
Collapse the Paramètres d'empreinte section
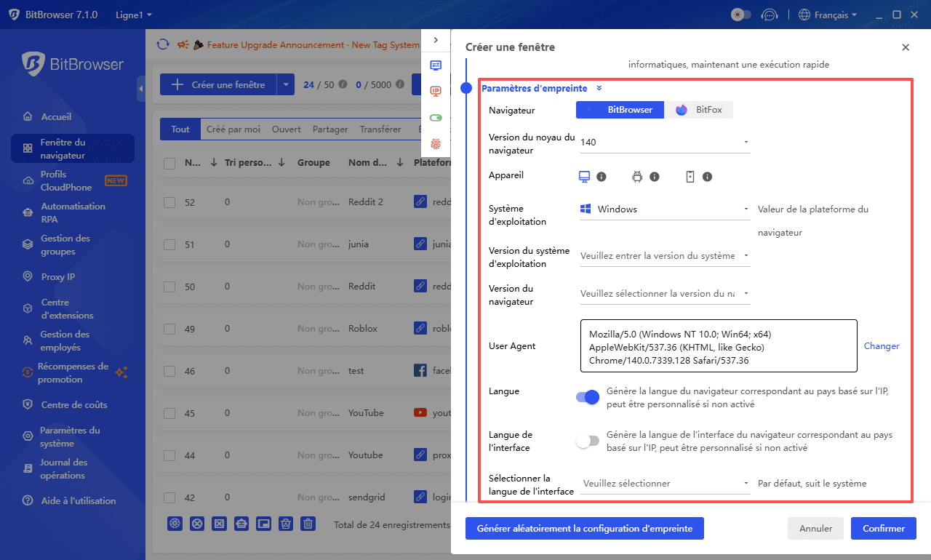tap(599, 87)
